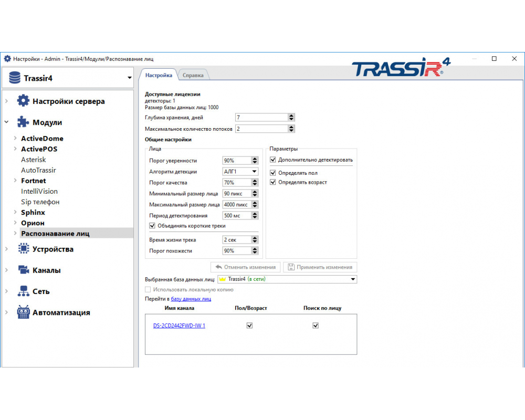This screenshot has width=525, height=420.
Task: Expand ActivePOS module node
Action: click(x=15, y=149)
